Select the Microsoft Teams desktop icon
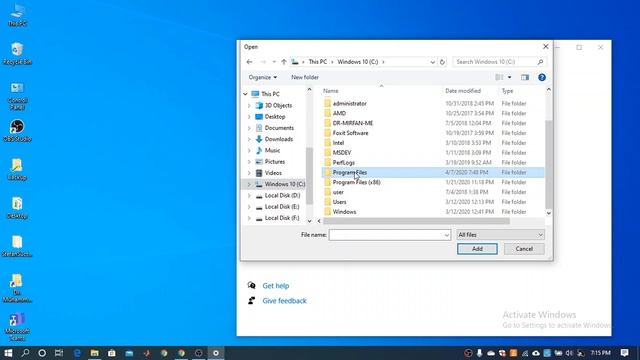Image resolution: width=640 pixels, height=360 pixels. point(17,326)
